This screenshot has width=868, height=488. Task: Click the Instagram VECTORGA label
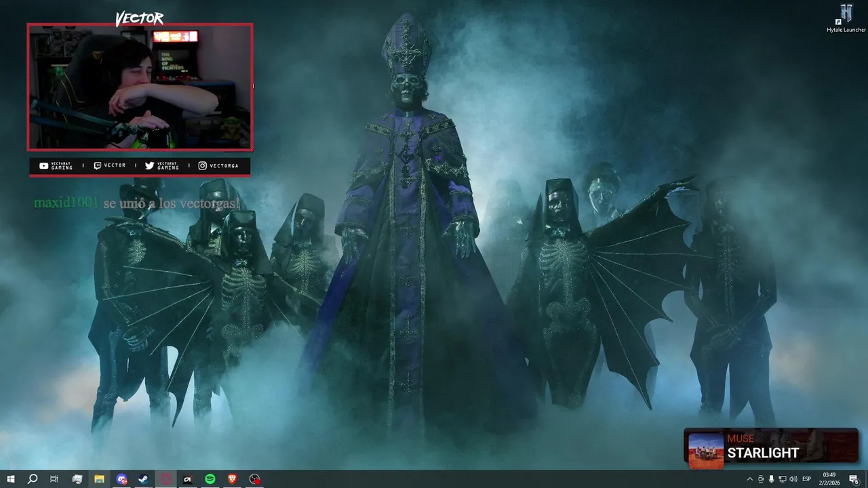tap(218, 165)
